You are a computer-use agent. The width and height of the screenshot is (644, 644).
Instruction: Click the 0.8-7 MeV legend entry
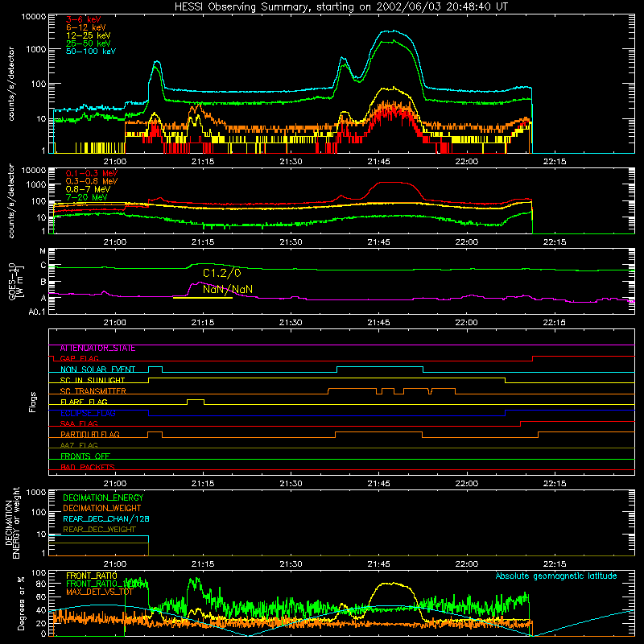click(x=88, y=189)
